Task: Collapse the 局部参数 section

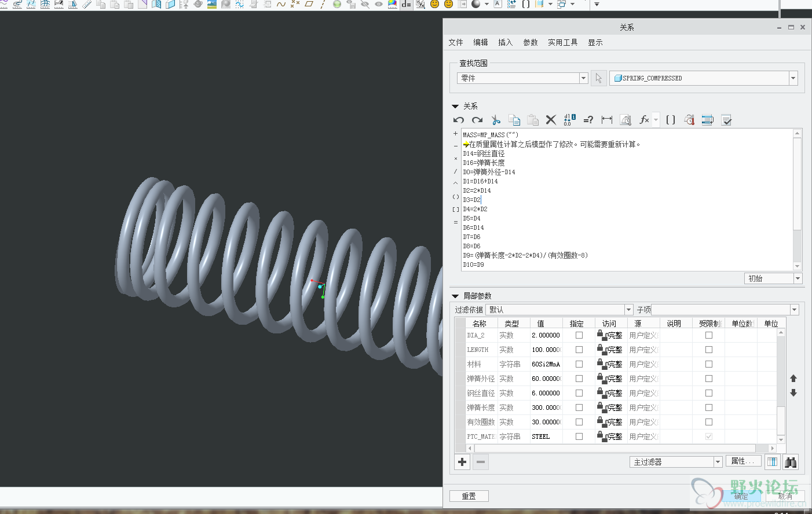Action: pyautogui.click(x=455, y=296)
